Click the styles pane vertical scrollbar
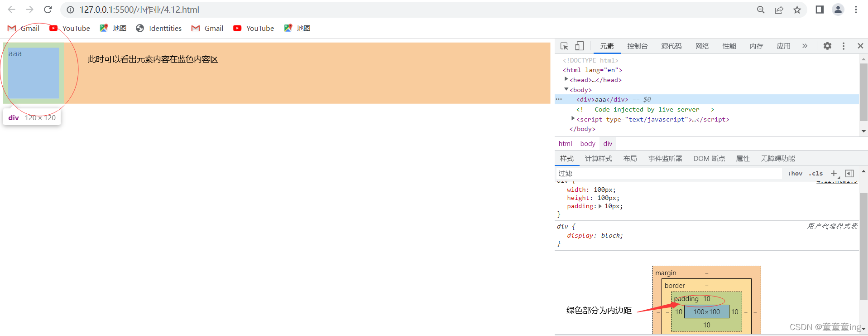Image resolution: width=868 pixels, height=336 pixels. pos(863,246)
